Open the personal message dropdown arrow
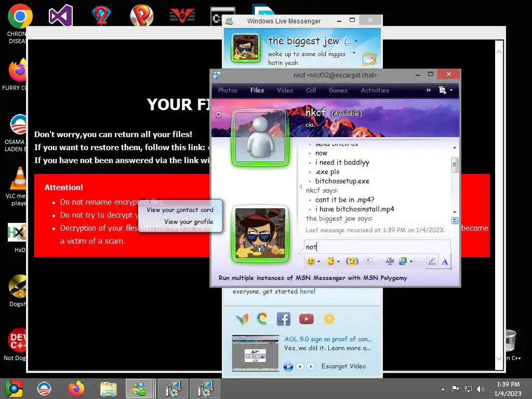The image size is (532, 399). 354,52
